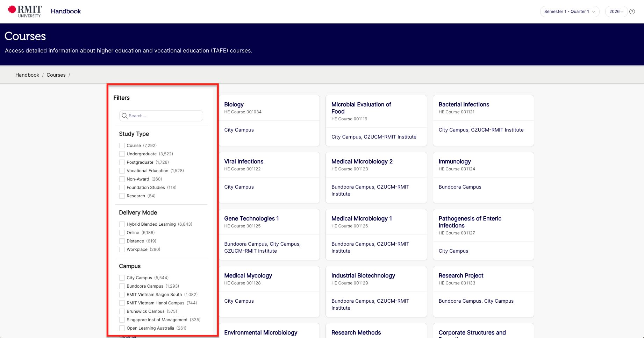Open the 2026 year selector dropdown
The image size is (644, 338).
coord(616,11)
